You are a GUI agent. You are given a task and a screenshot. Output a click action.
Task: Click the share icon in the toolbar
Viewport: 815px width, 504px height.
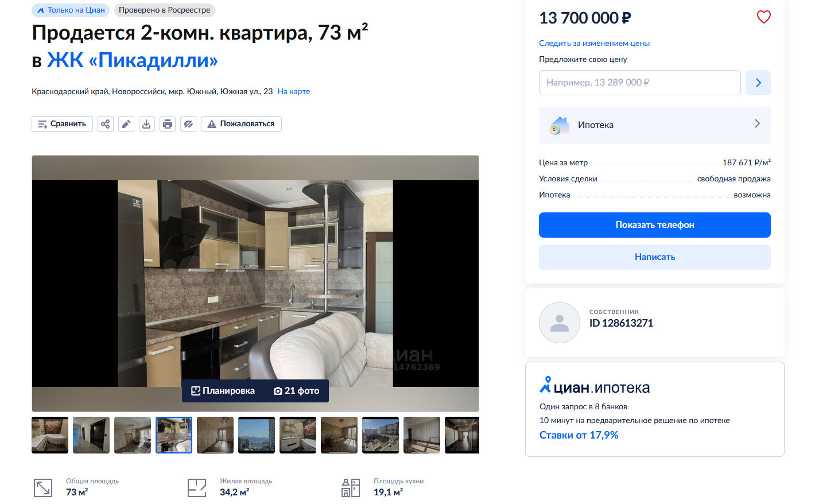coord(106,124)
